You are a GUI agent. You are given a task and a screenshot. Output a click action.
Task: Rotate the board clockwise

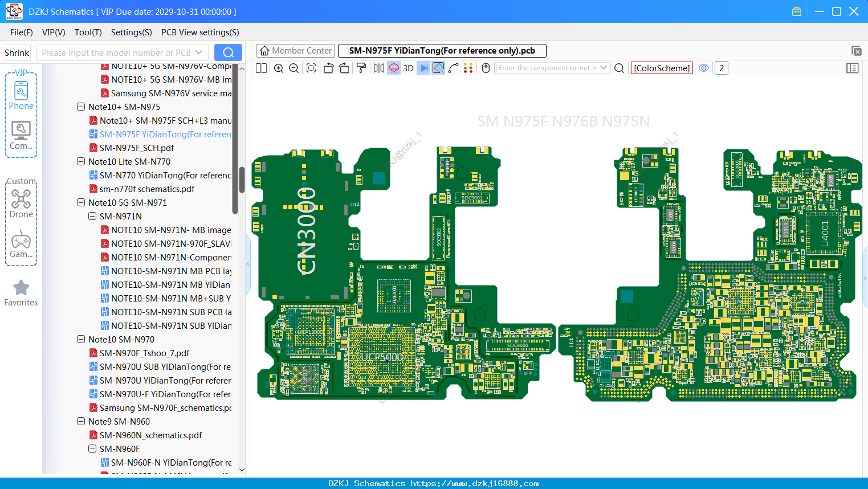pos(344,68)
